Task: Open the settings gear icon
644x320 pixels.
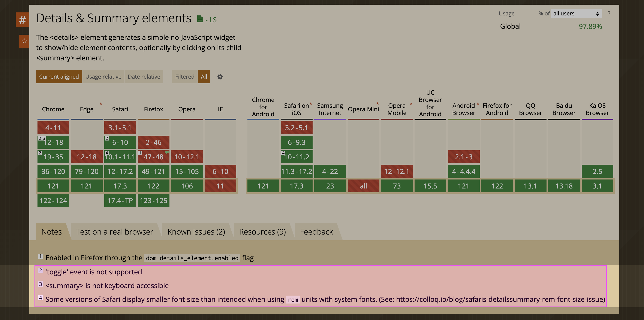Action: (220, 77)
